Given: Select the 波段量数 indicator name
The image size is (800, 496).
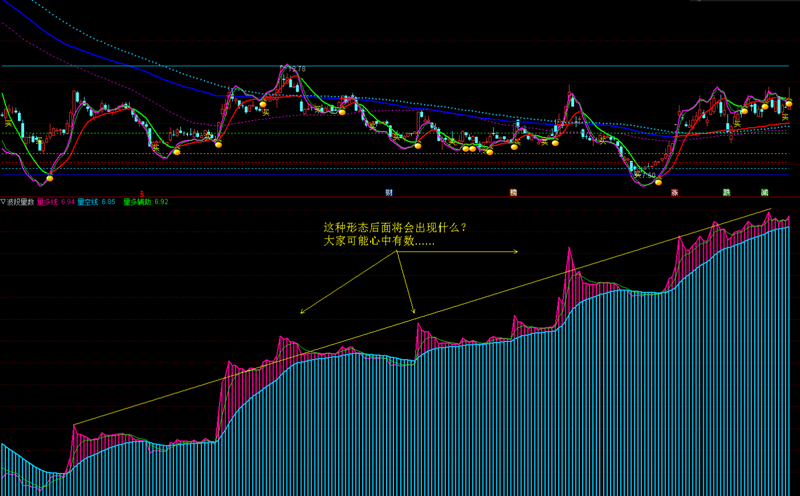Looking at the screenshot, I should click(20, 202).
